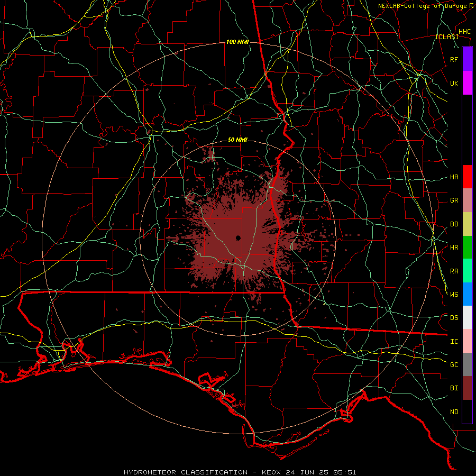The width and height of the screenshot is (476, 476).
Task: Select the yellow BD legend swatch
Action: 467,224
